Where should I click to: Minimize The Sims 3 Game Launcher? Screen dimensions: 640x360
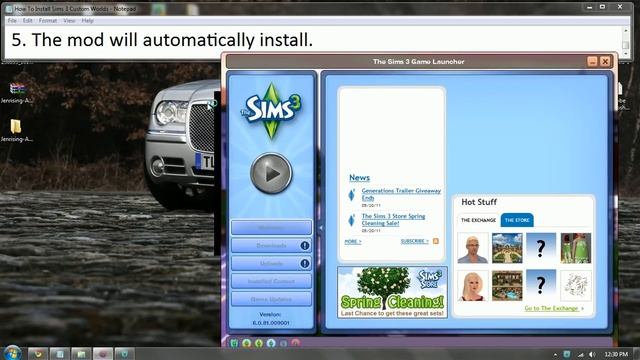592,62
